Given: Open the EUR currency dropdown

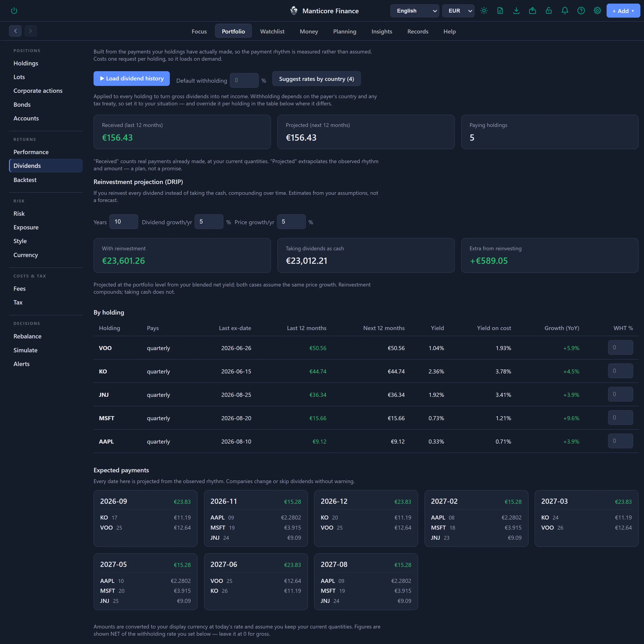Looking at the screenshot, I should pyautogui.click(x=458, y=11).
